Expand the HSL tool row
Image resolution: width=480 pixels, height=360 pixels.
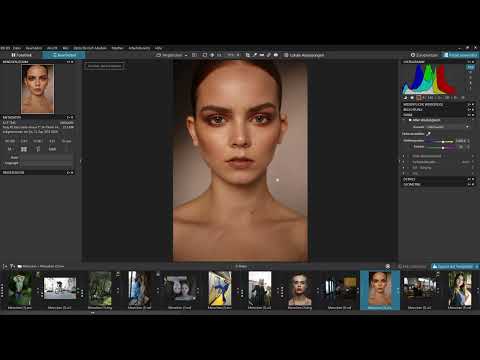pos(415,173)
